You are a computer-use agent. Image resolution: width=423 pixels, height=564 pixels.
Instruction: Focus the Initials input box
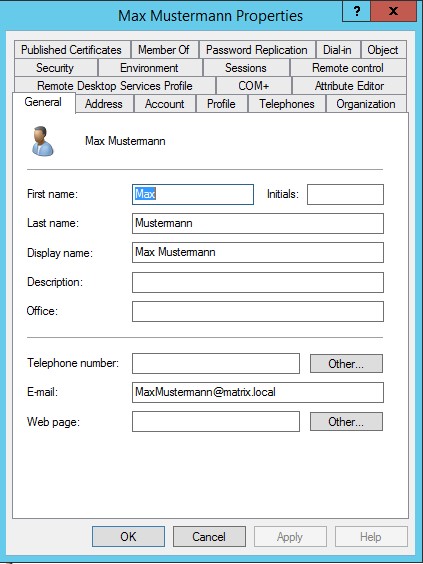click(345, 194)
